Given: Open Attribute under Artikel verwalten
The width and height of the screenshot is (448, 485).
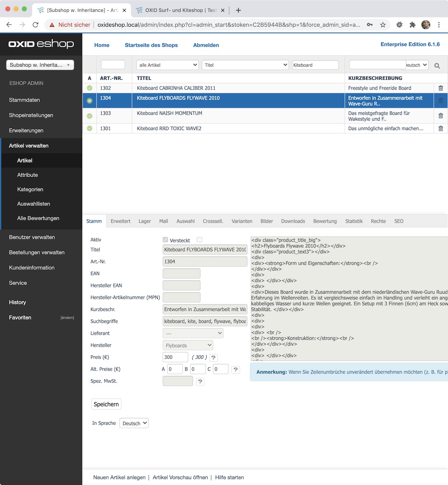Looking at the screenshot, I should pyautogui.click(x=28, y=175).
